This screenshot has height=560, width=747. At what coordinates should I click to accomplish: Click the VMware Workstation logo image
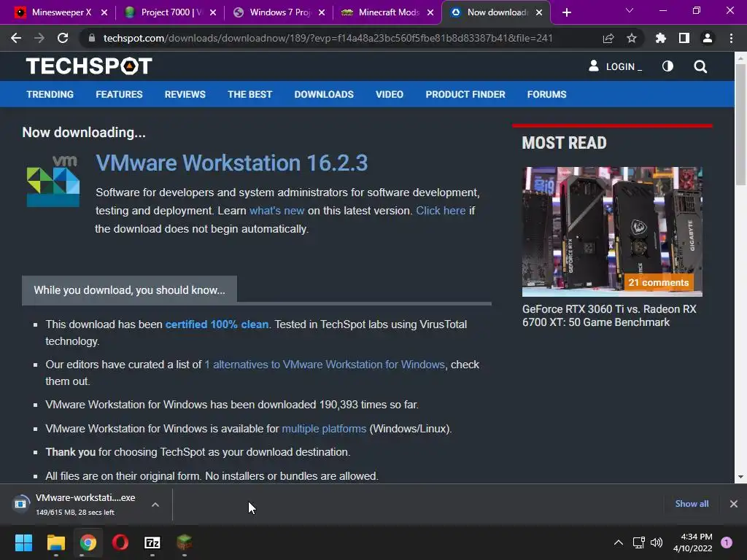click(x=53, y=182)
